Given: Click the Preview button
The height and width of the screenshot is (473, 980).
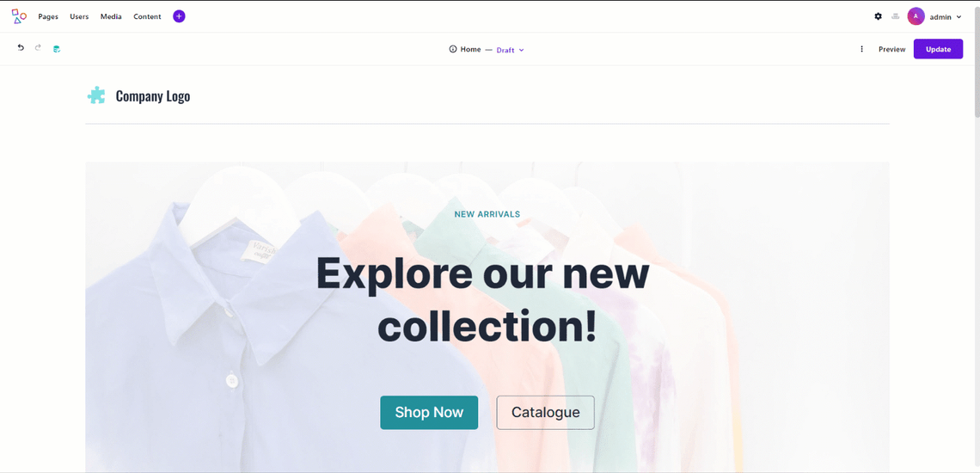Looking at the screenshot, I should click(891, 49).
